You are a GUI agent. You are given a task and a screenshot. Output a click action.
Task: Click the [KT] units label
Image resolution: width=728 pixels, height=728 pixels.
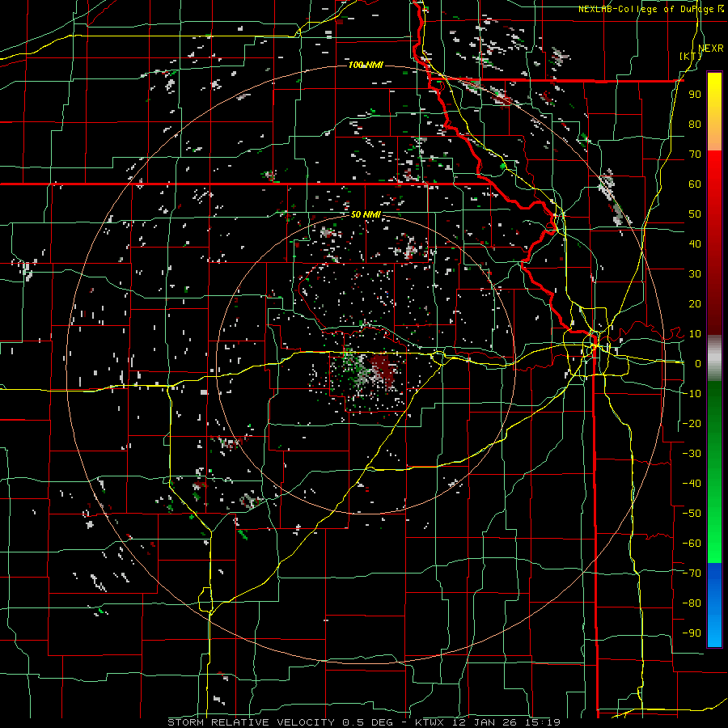[x=691, y=56]
